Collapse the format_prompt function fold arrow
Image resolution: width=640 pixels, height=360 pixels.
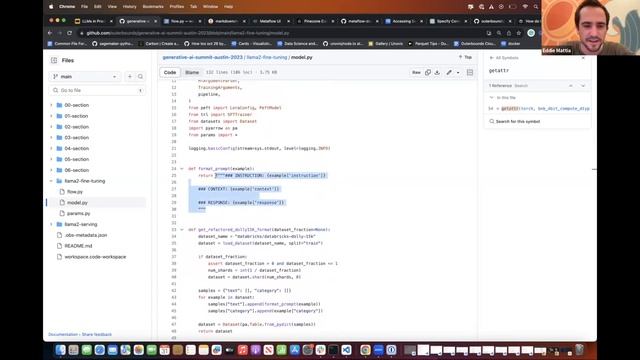[x=182, y=169]
